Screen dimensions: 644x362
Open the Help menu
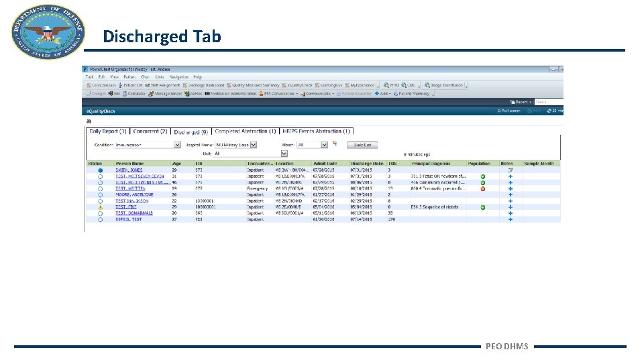coord(197,76)
